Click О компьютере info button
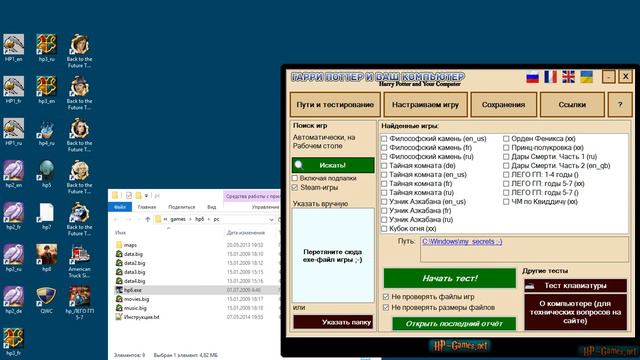The image size is (640, 360). [576, 312]
